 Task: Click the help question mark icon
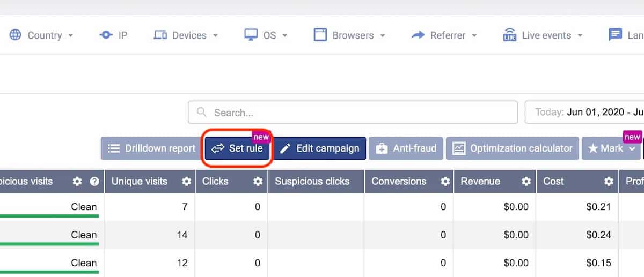pyautogui.click(x=94, y=182)
